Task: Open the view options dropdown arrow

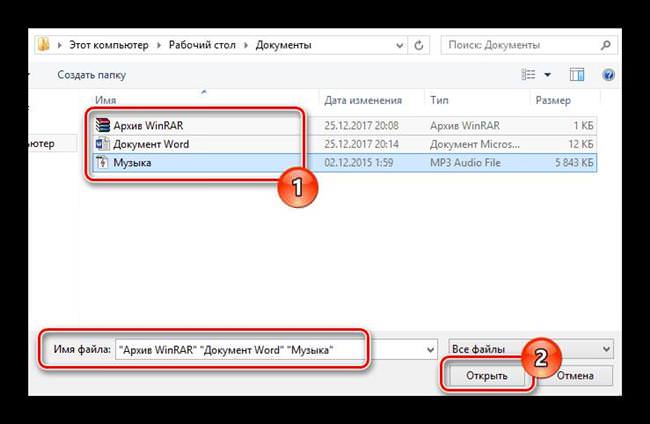Action: coord(548,75)
